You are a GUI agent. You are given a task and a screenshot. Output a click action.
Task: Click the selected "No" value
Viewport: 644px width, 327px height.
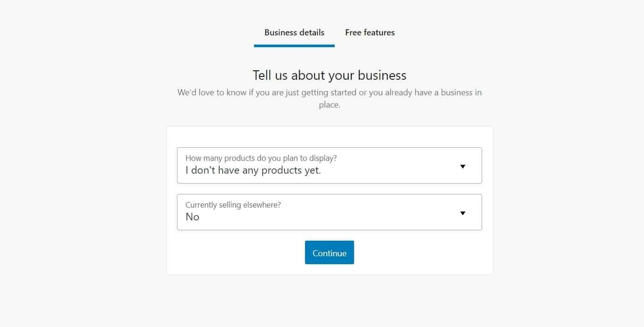click(193, 217)
